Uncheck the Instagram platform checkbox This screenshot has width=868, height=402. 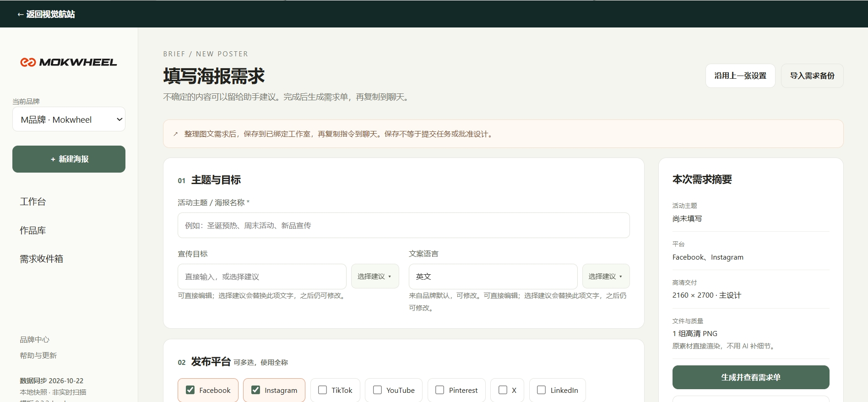(255, 390)
